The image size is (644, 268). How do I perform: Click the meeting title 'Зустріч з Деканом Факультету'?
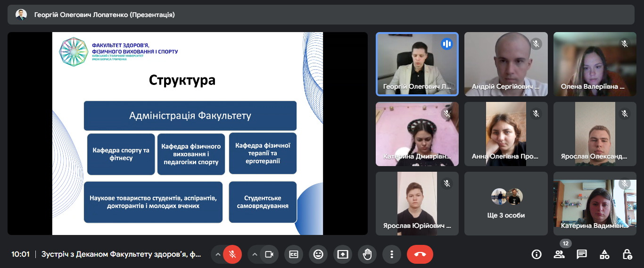(x=121, y=254)
